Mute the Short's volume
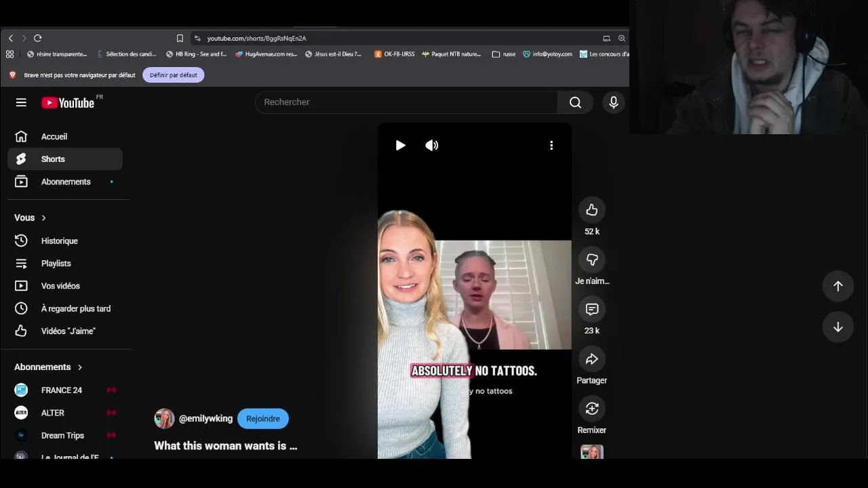The width and height of the screenshot is (868, 488). tap(432, 145)
